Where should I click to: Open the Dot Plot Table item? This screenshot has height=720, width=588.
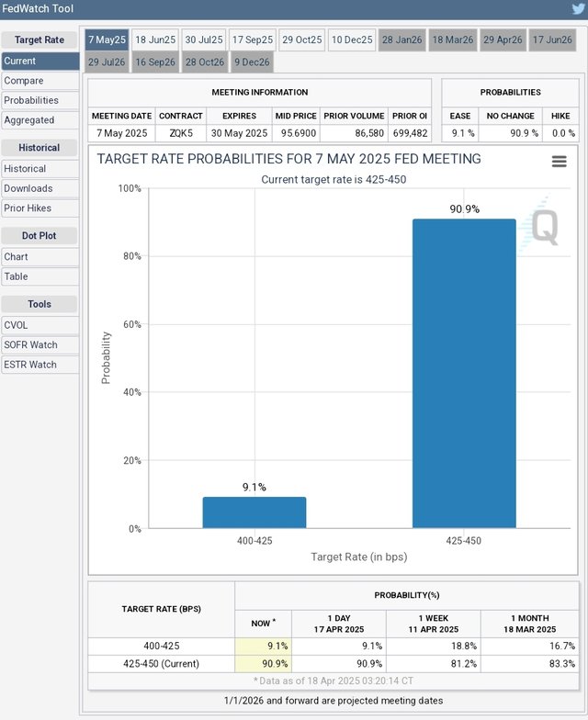tap(40, 277)
